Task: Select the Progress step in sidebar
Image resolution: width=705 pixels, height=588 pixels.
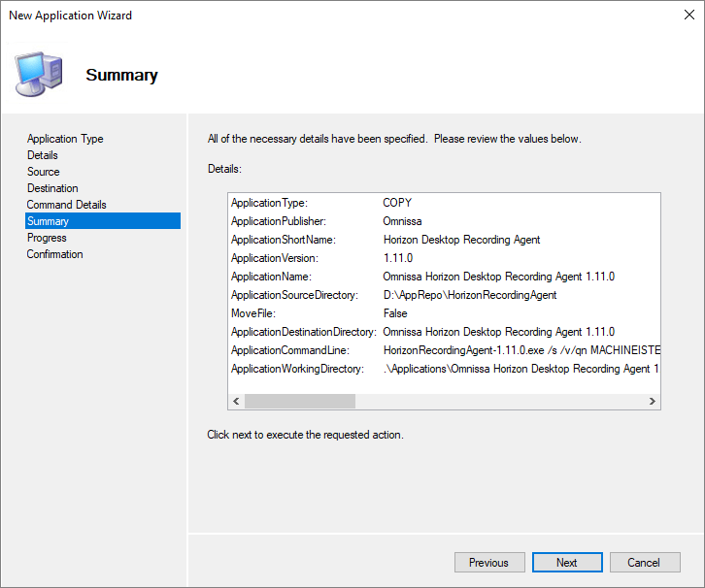Action: pos(47,238)
